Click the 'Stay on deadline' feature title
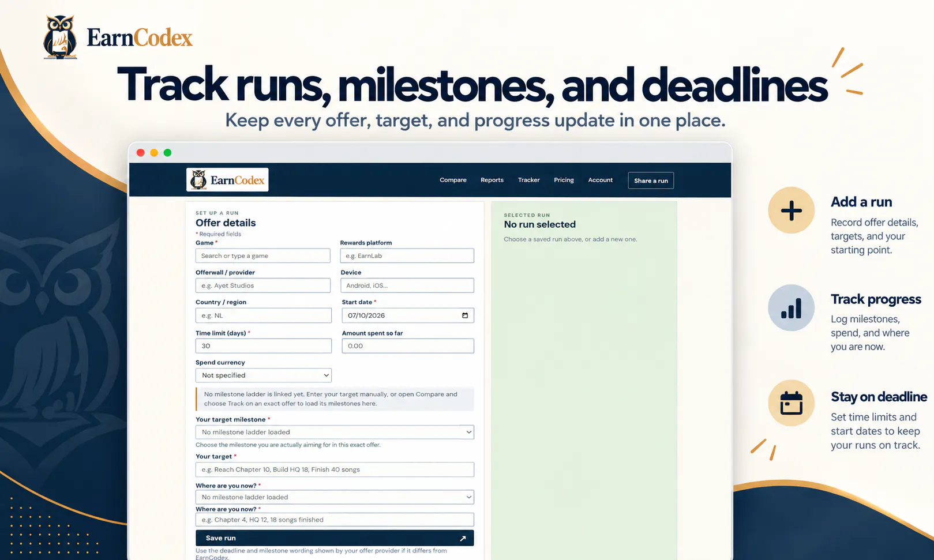This screenshot has width=934, height=560. click(879, 397)
